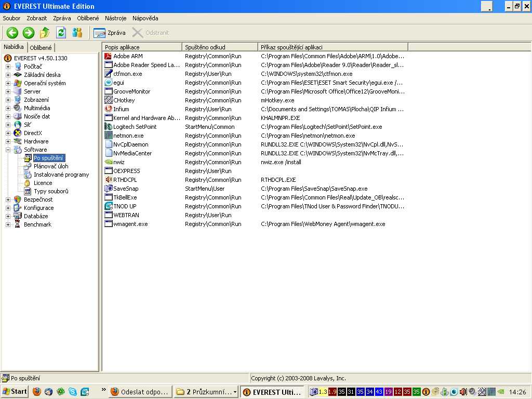Click the green Forward arrow icon
This screenshot has width=532, height=399.
[29, 33]
